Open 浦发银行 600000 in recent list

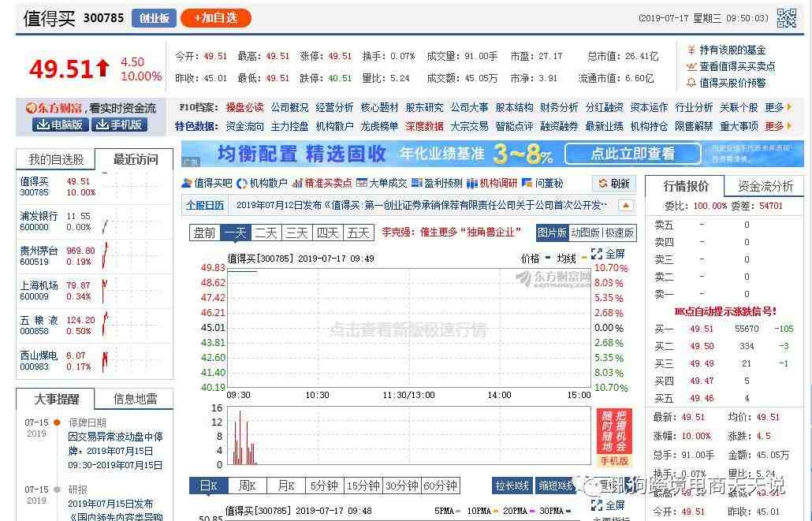(95, 221)
